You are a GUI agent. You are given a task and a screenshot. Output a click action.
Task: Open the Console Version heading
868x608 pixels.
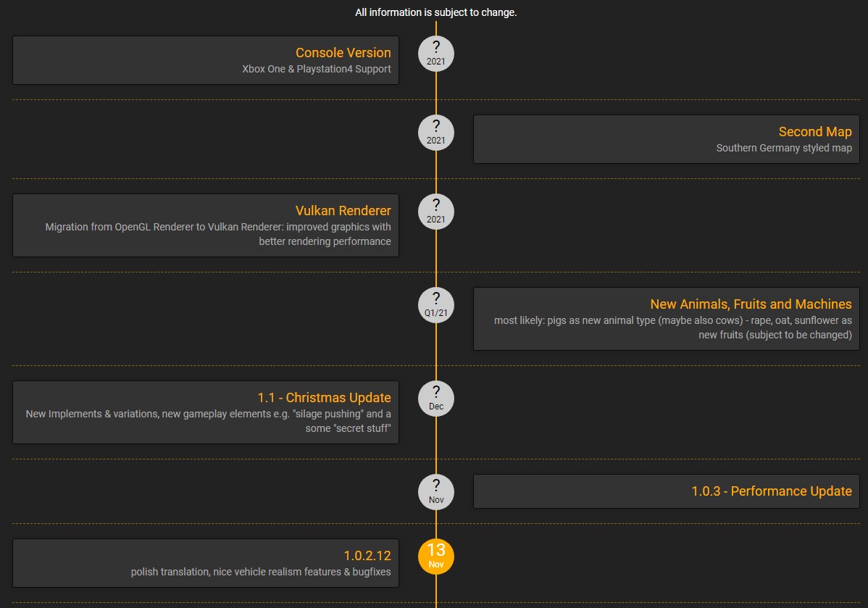tap(343, 53)
